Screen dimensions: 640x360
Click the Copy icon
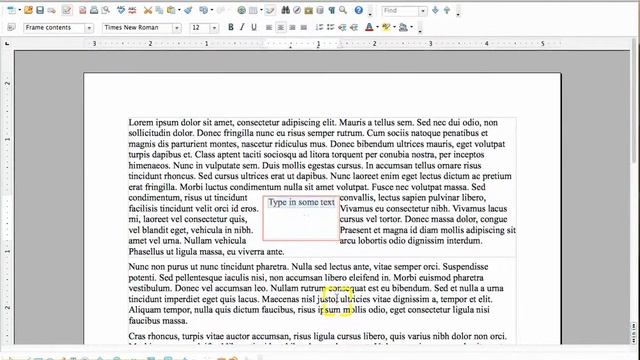click(159, 10)
